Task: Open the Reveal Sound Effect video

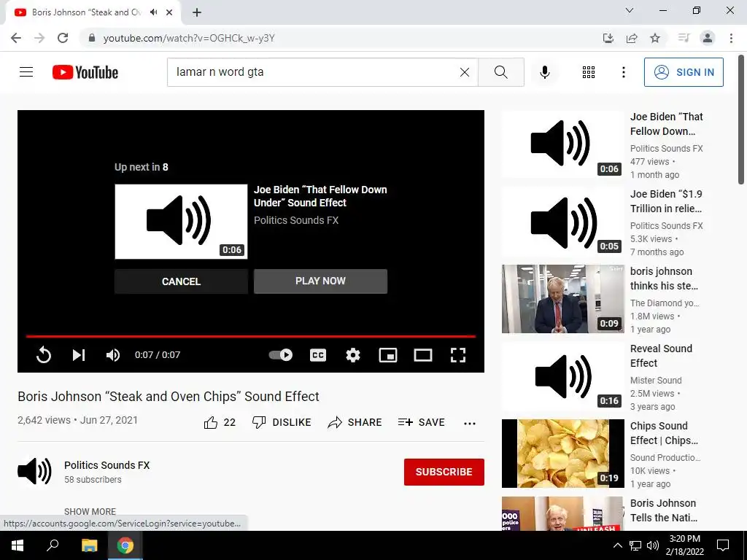Action: pos(661,356)
